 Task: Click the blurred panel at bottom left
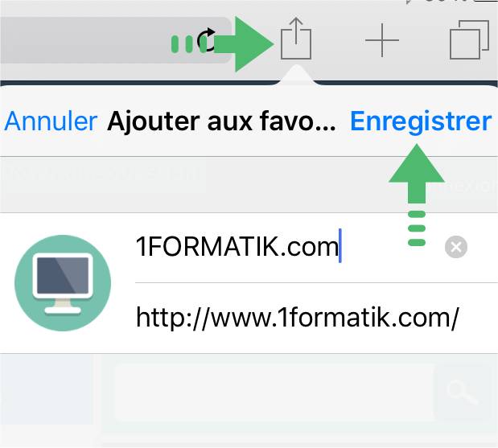(x=47, y=389)
